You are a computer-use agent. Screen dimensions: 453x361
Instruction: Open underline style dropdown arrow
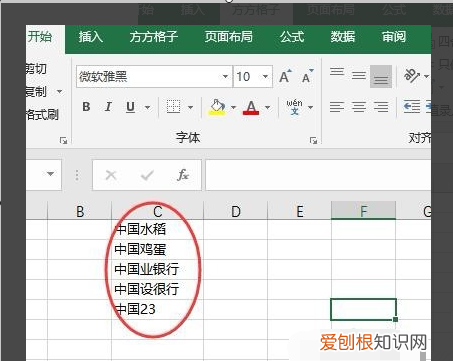click(147, 107)
